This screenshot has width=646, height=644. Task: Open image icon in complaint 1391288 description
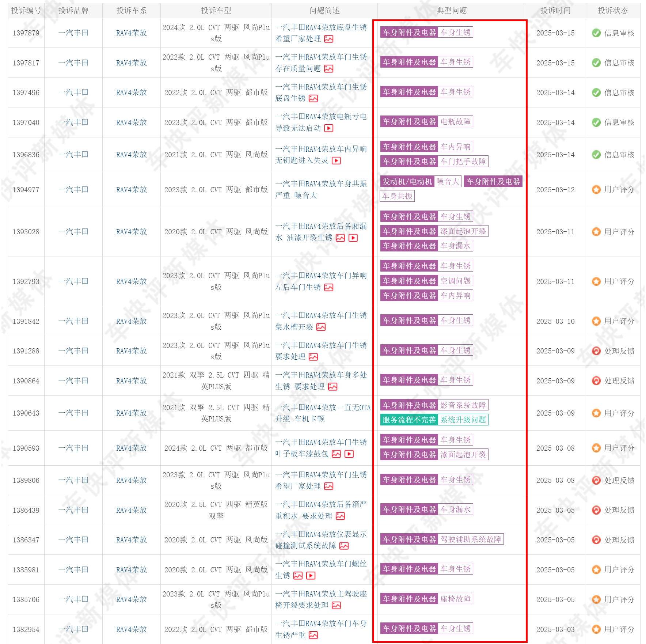tap(313, 357)
